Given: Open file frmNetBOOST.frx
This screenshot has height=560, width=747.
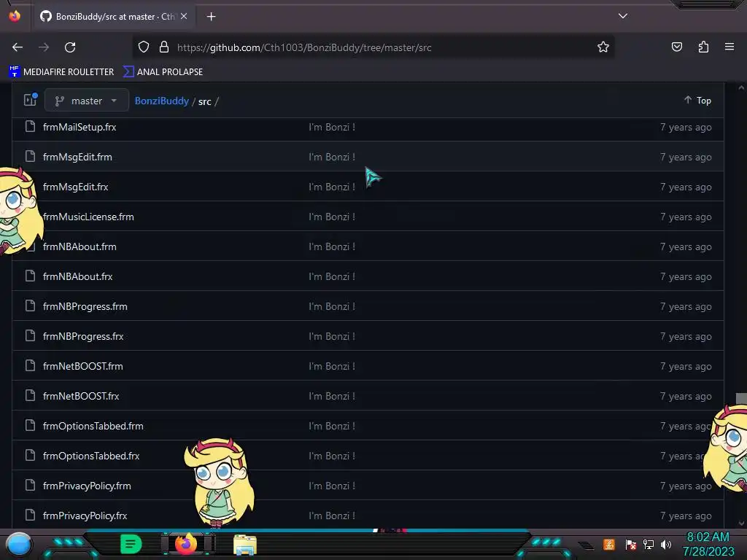Looking at the screenshot, I should 81,396.
